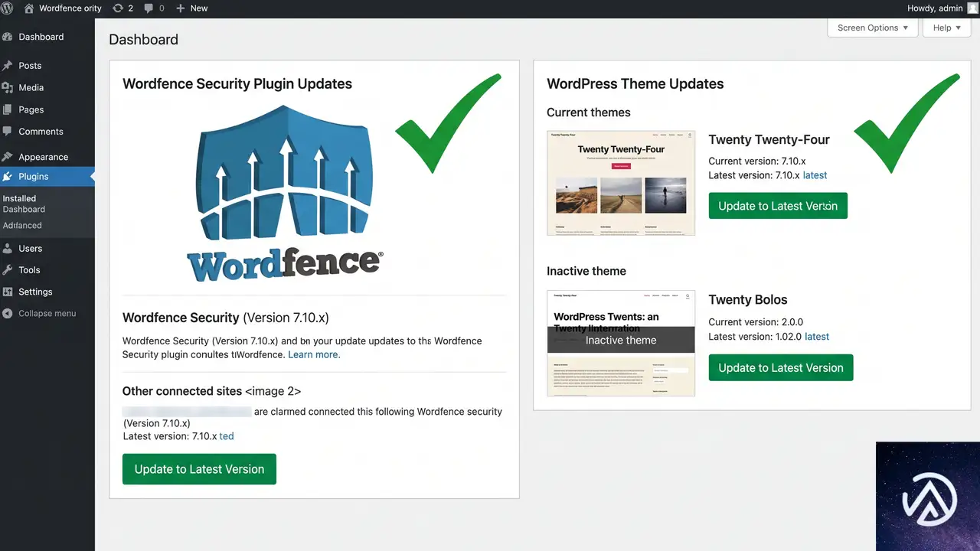The image size is (980, 551).
Task: Click the Wordfence Security Plugin Updates heading
Action: (x=237, y=84)
